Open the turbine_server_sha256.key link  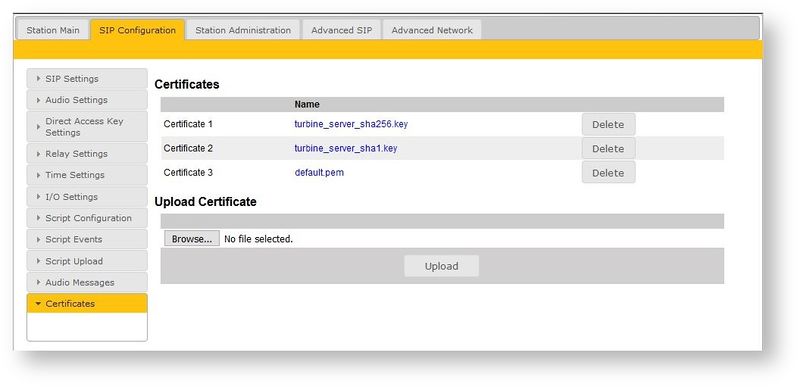351,124
